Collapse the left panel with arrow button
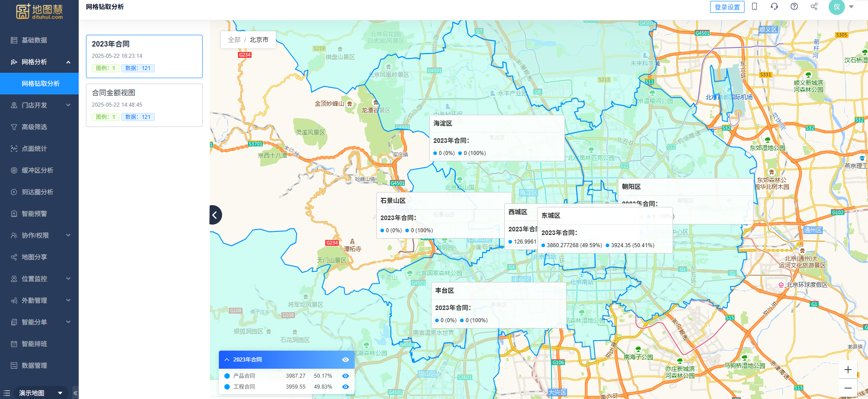 coord(215,215)
